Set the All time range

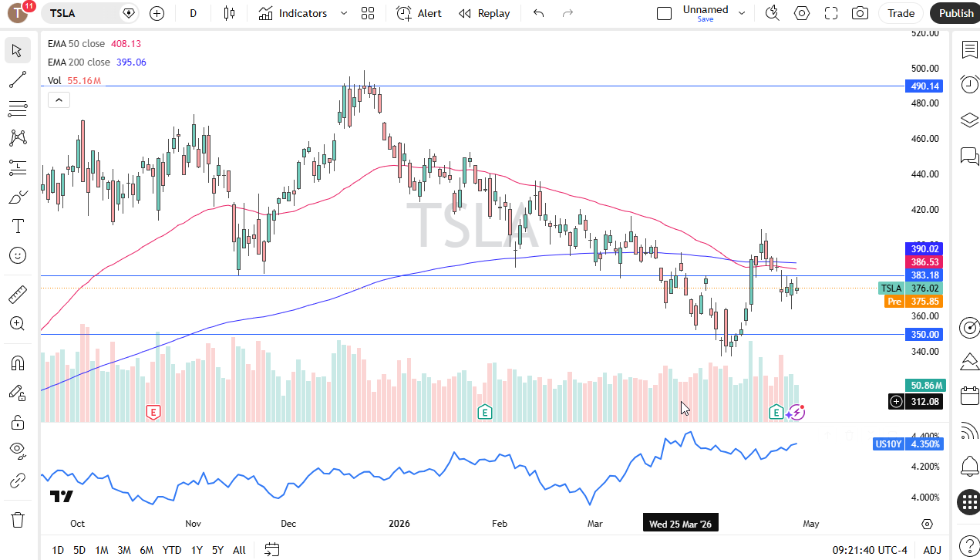tap(239, 550)
